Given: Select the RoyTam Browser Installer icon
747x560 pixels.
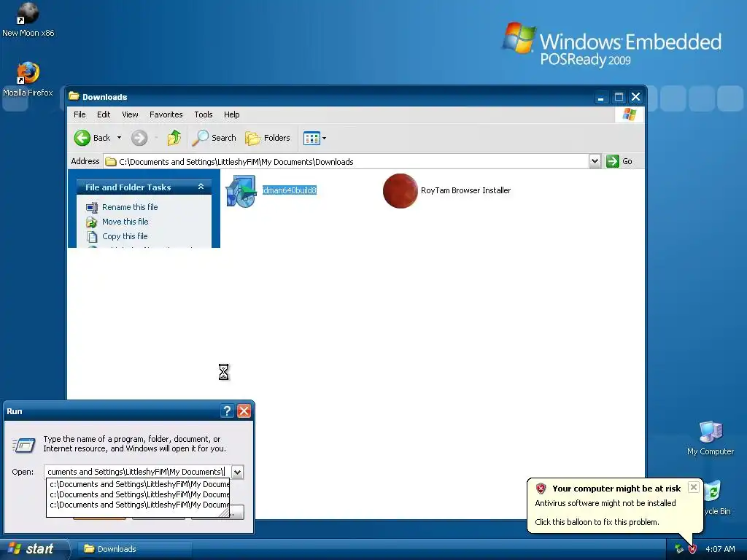Looking at the screenshot, I should (400, 191).
